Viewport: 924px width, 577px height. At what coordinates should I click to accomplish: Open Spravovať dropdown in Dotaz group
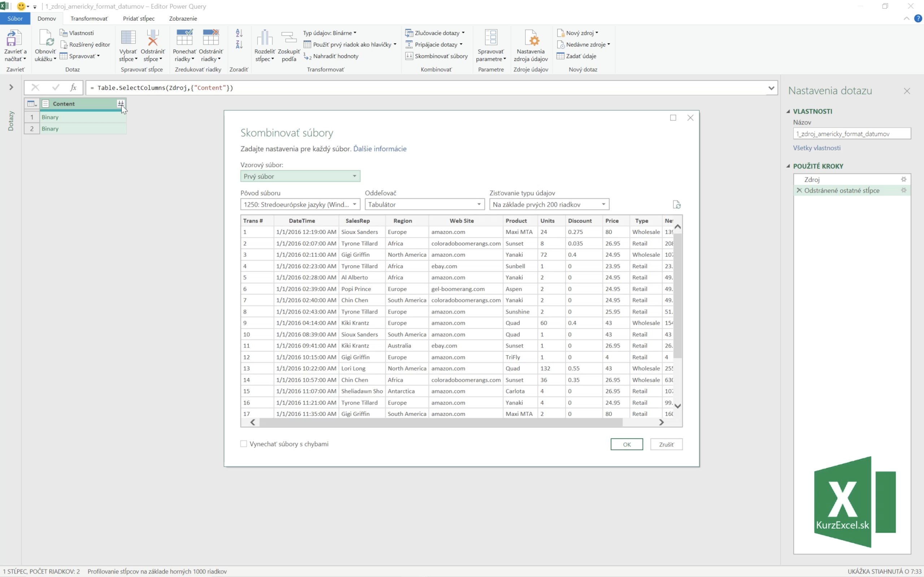tap(80, 56)
